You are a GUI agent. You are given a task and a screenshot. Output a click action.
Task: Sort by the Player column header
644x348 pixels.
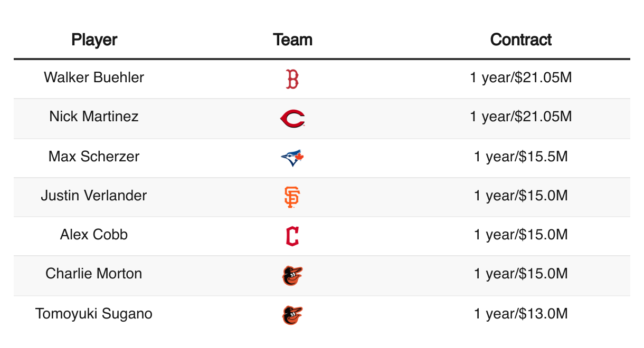94,40
